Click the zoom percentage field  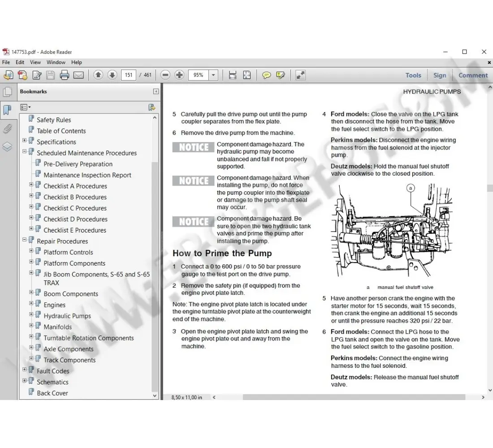(x=199, y=75)
